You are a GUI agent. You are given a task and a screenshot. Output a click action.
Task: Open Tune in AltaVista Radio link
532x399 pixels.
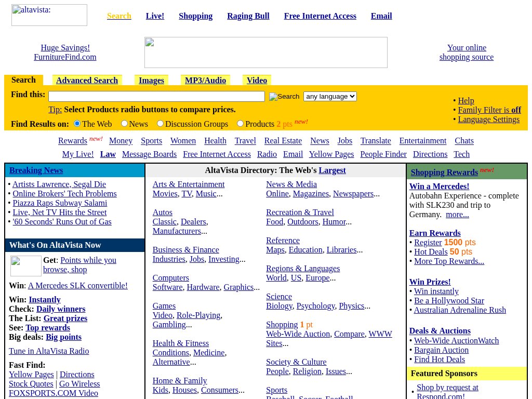pyautogui.click(x=49, y=351)
